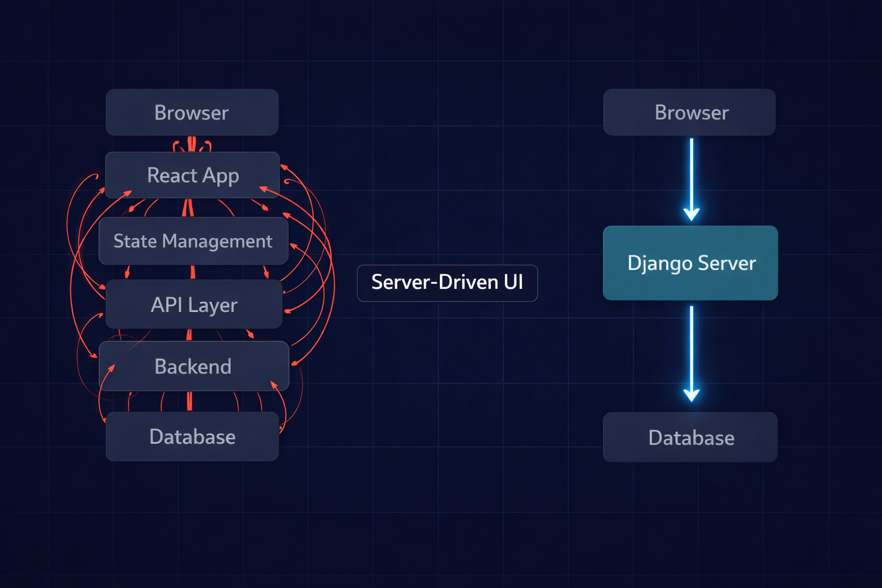Screen dimensions: 882x588
Task: Click the Database box below Django Server
Action: [x=690, y=437]
